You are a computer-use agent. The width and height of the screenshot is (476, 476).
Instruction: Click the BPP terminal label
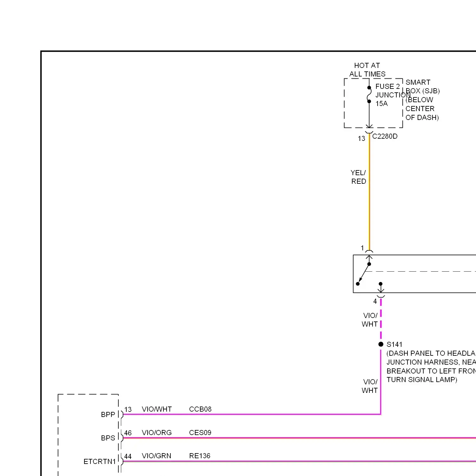pos(108,414)
